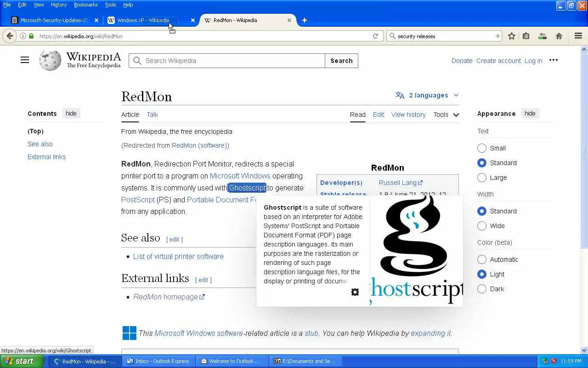Click the secure connection padlock icon
The height and width of the screenshot is (368, 588).
[31, 36]
